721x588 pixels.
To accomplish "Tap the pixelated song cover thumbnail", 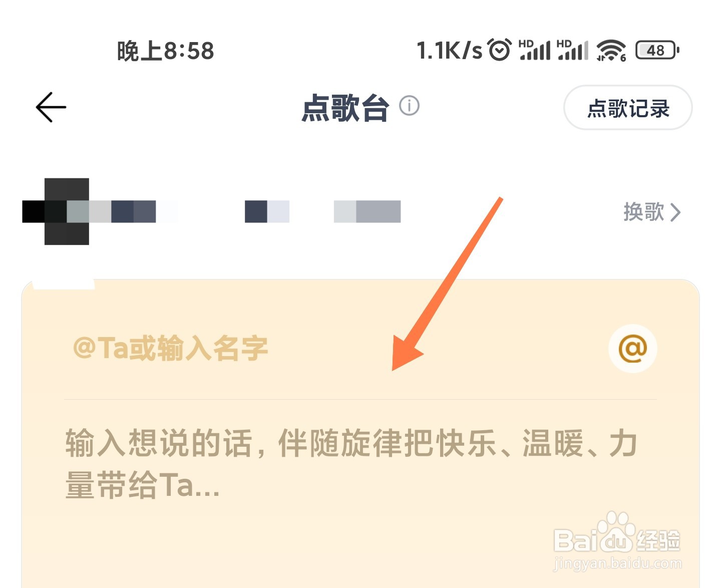I will pos(67,211).
